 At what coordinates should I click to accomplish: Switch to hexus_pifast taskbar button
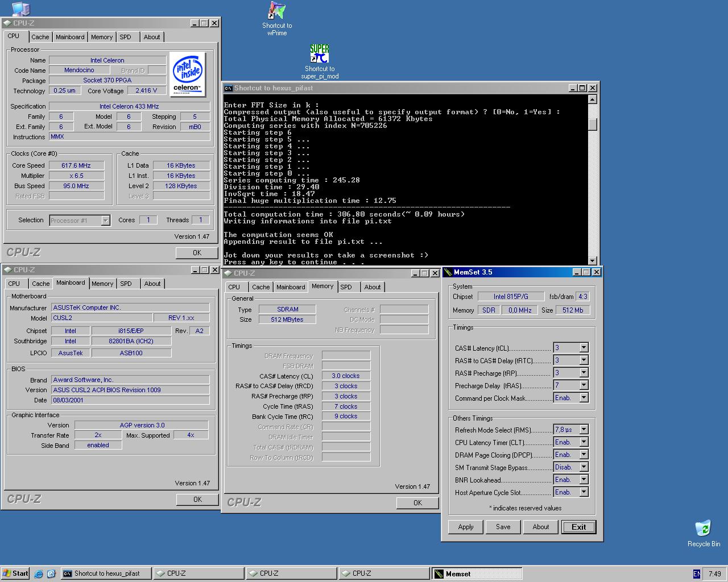click(106, 573)
